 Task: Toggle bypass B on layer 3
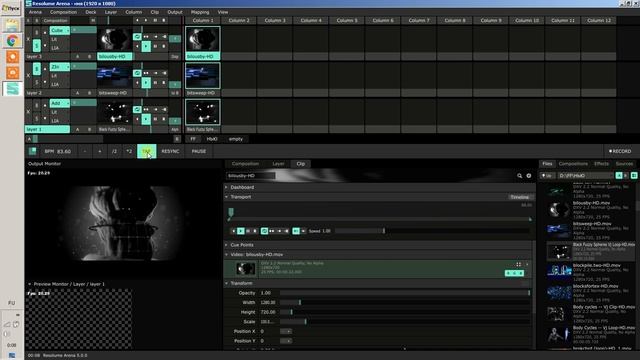(x=37, y=33)
